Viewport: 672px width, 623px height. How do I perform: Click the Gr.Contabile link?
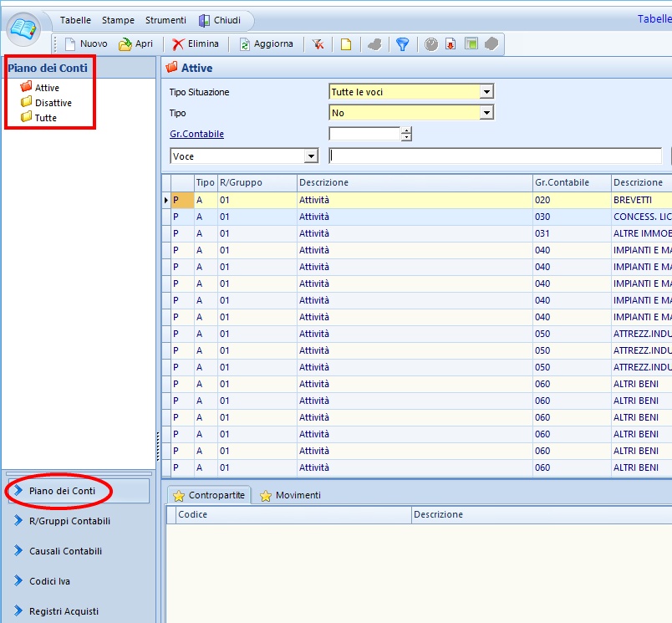[196, 134]
